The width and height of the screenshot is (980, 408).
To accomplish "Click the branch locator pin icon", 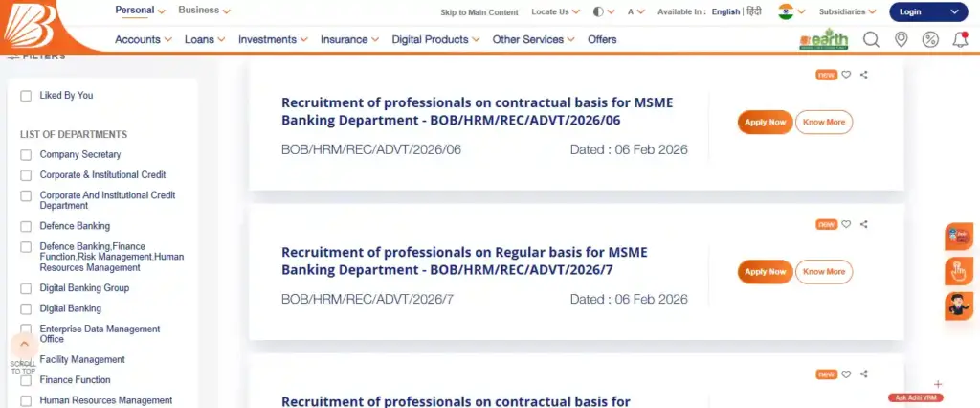I will [901, 39].
